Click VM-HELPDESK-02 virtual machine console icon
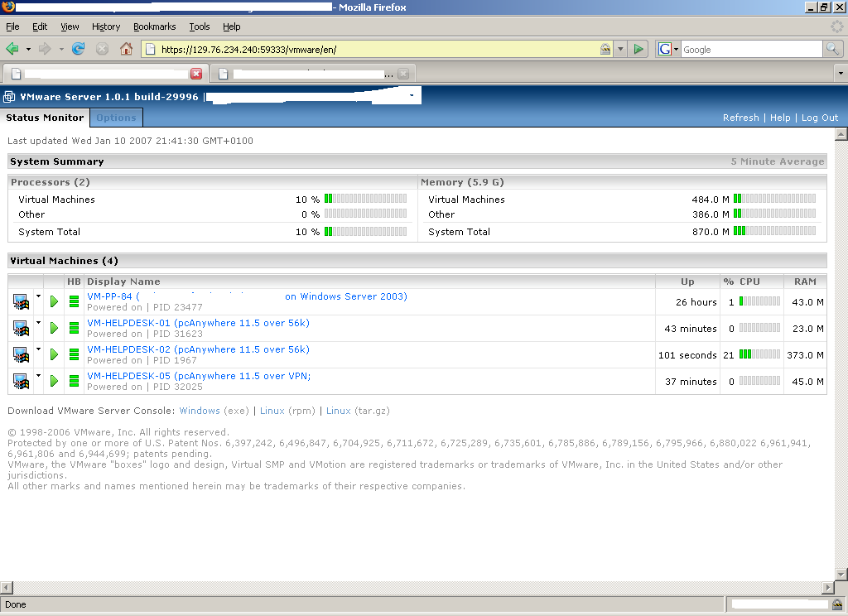 coord(21,355)
